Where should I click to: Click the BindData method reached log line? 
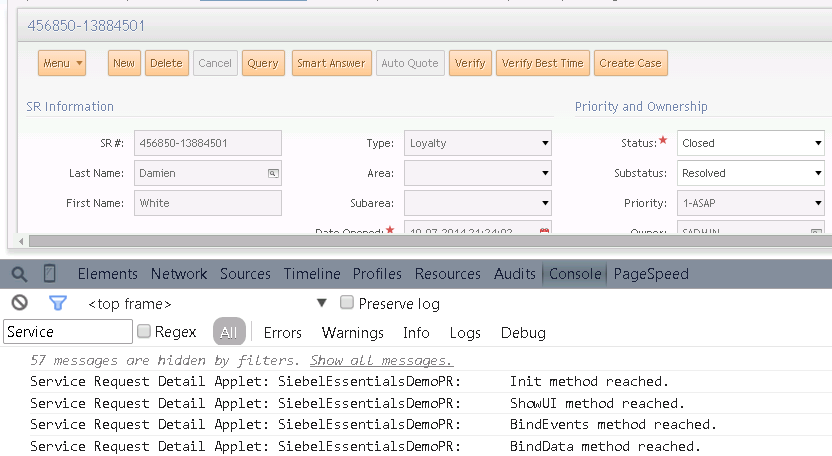431,446
